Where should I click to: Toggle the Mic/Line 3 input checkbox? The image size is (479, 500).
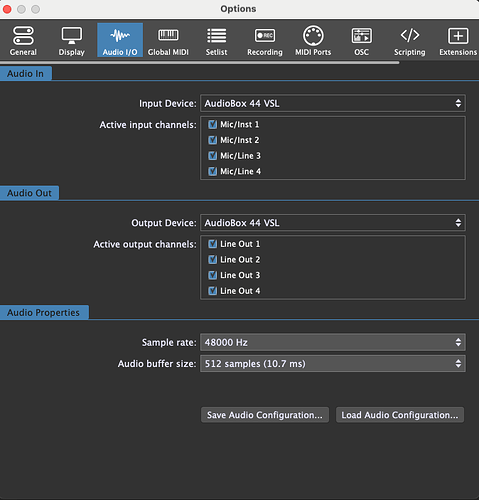(x=212, y=156)
